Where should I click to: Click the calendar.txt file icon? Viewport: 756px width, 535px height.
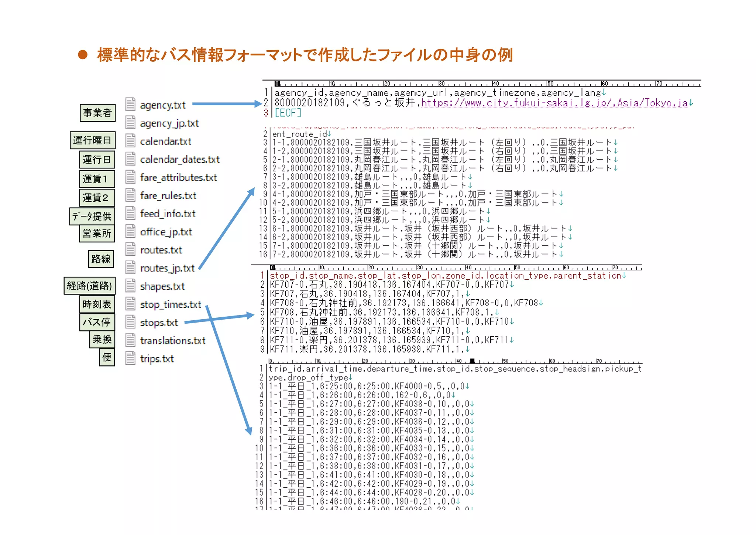(130, 141)
